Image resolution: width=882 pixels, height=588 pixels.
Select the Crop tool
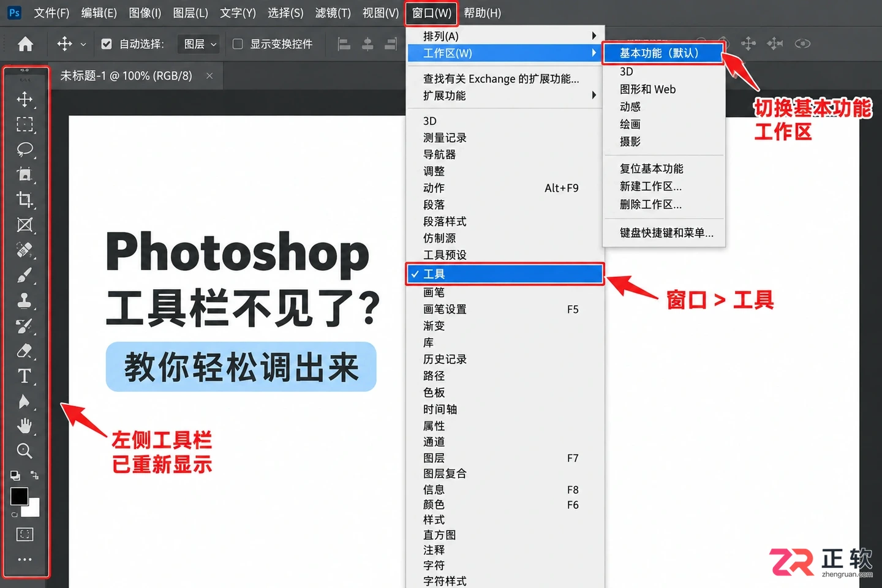click(24, 200)
